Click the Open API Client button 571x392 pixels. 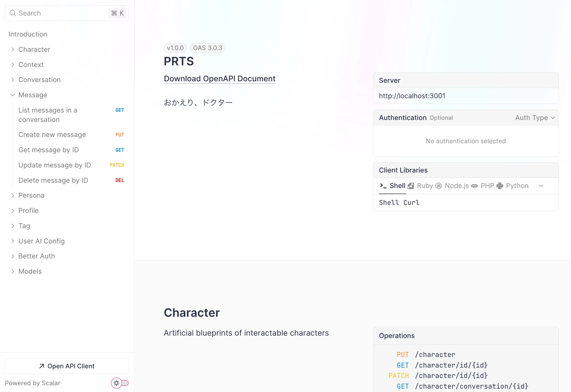(x=67, y=366)
